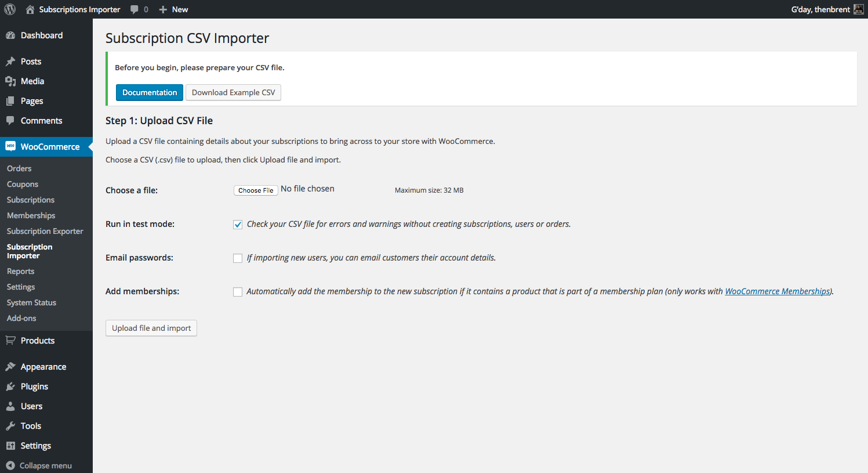Click the Posts pushpin icon
This screenshot has width=868, height=473.
pos(10,62)
